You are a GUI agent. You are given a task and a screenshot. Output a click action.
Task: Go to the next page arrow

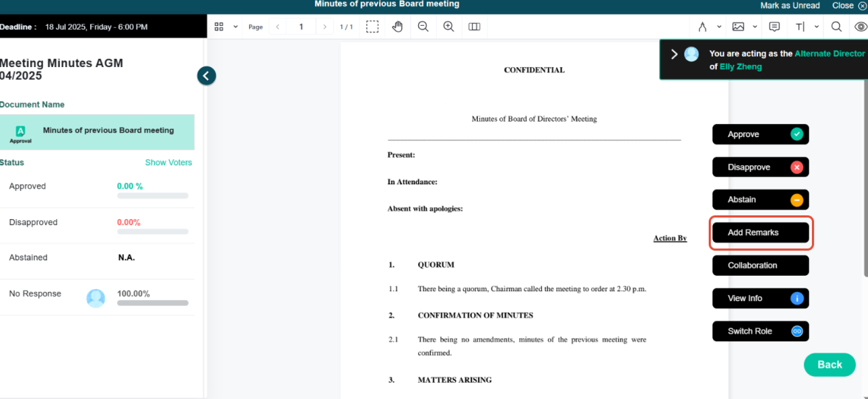325,27
